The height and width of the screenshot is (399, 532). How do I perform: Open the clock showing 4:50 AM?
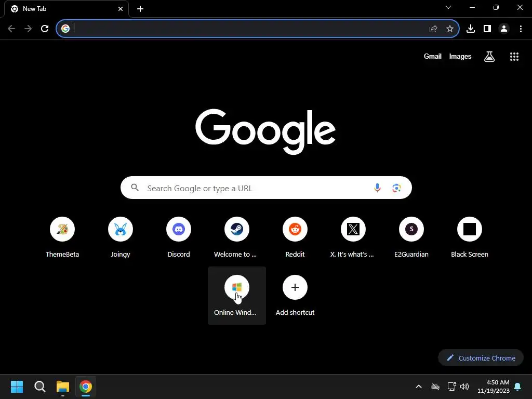pos(494,387)
